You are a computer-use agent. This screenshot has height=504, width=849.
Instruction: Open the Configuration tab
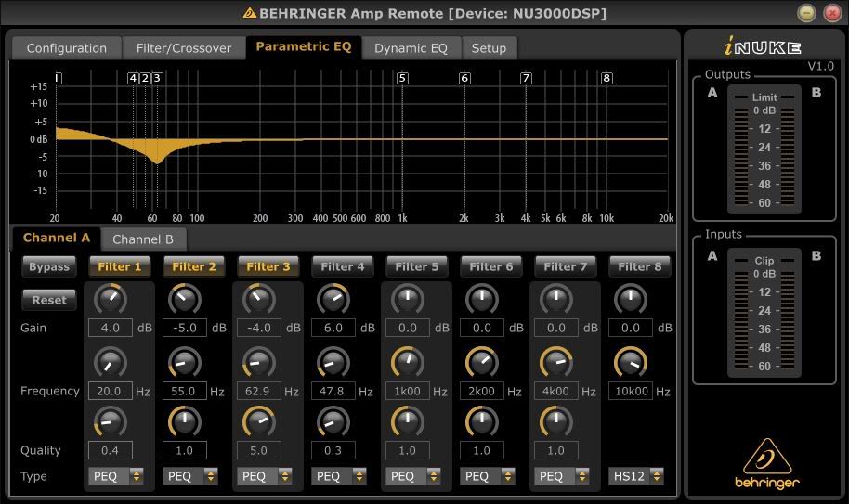(x=67, y=48)
